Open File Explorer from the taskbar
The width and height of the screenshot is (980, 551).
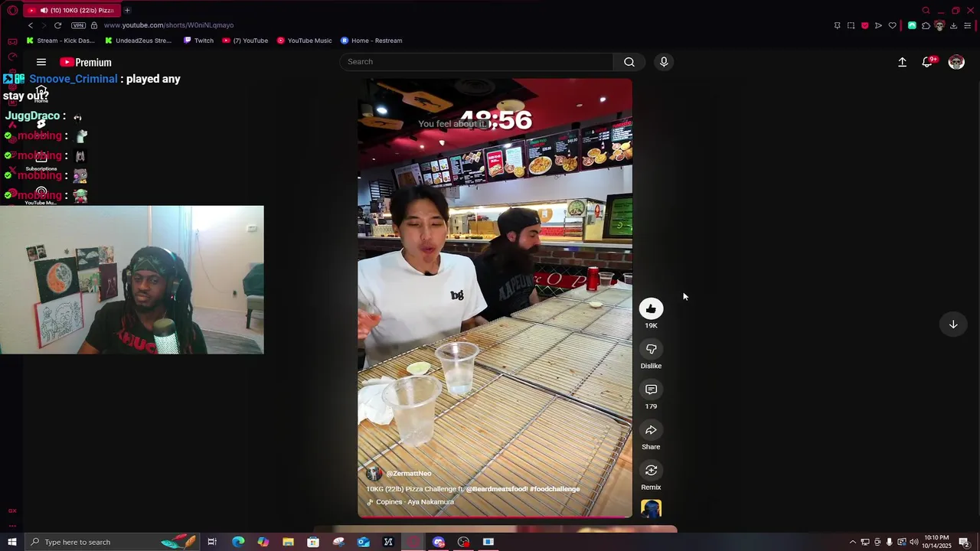pos(288,542)
